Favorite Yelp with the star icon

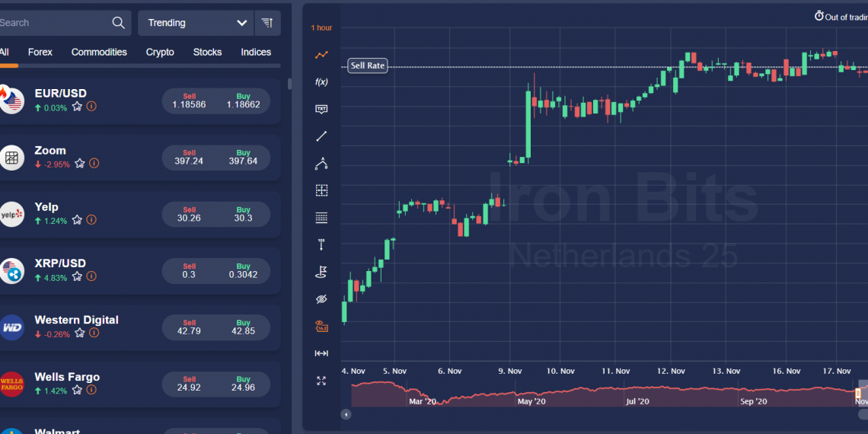pos(77,220)
